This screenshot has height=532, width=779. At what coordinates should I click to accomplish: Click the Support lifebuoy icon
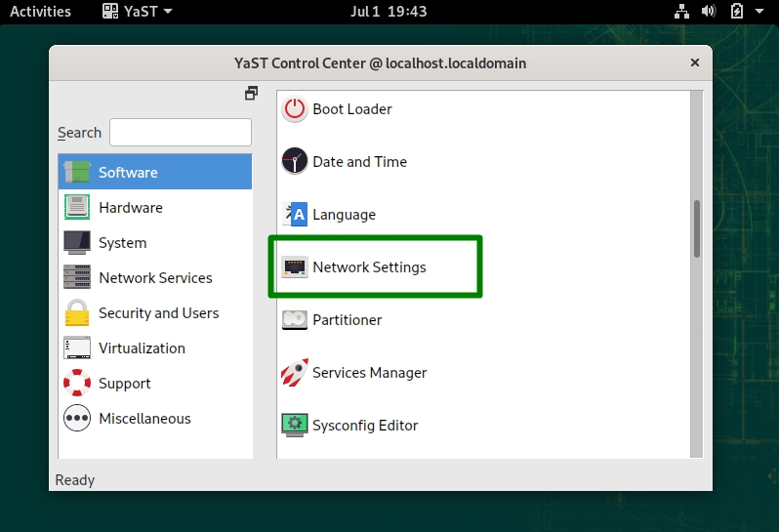tap(77, 383)
